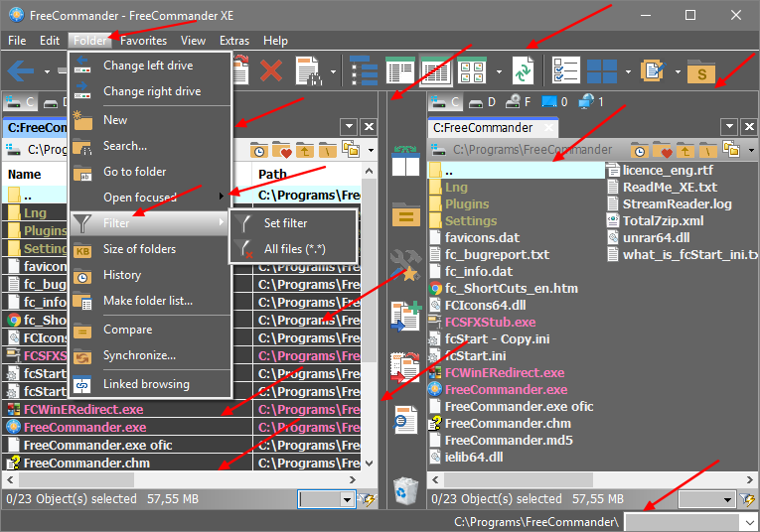Open dropdown arrow after Thumbnails view icon
Viewport: 760px width, 532px height.
[500, 71]
